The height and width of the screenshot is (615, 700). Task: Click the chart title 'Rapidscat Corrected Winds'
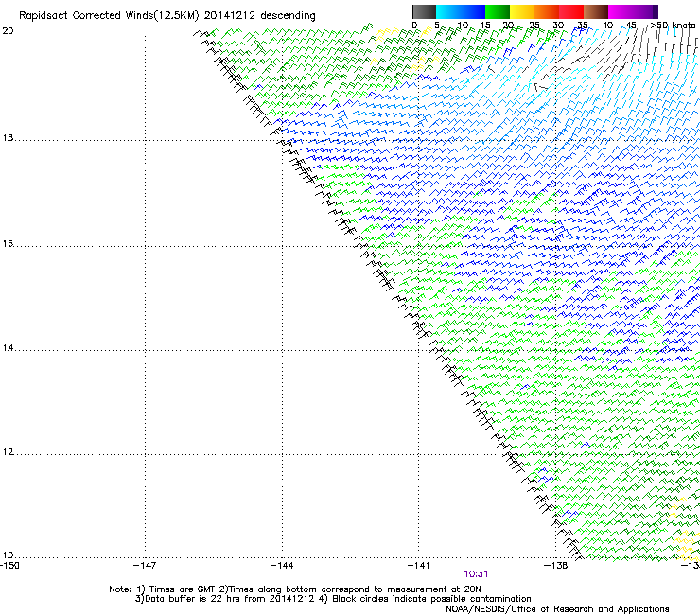click(x=86, y=16)
